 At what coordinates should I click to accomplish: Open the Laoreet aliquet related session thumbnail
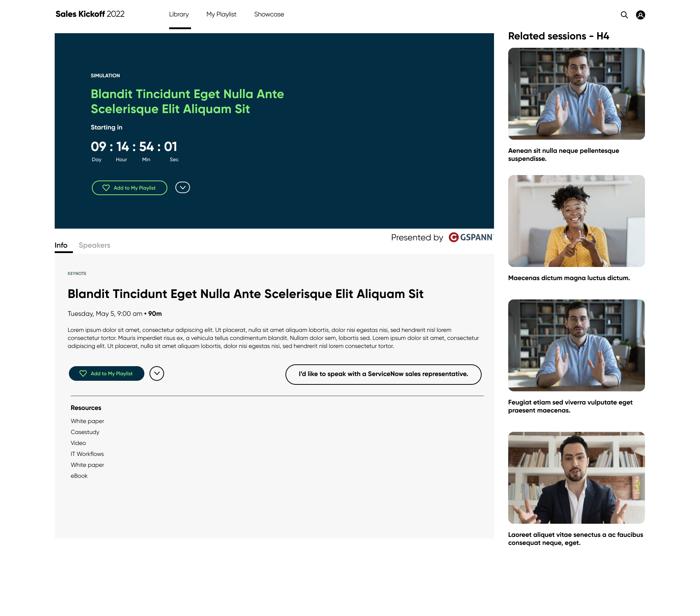click(576, 478)
